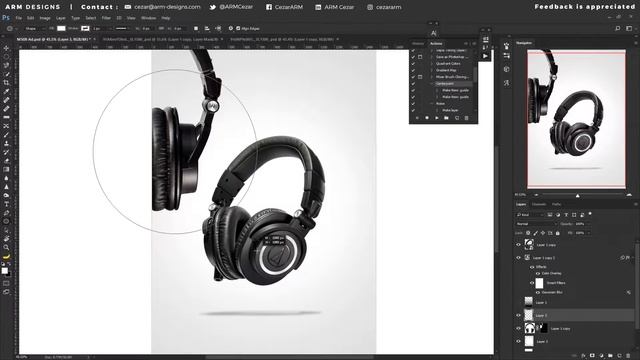
Task: Select the Eyedropper tool
Action: pos(6,91)
